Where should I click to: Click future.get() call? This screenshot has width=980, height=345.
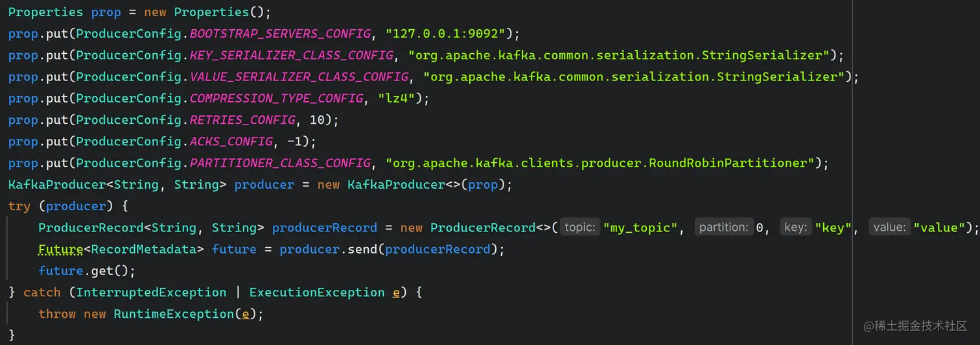83,270
